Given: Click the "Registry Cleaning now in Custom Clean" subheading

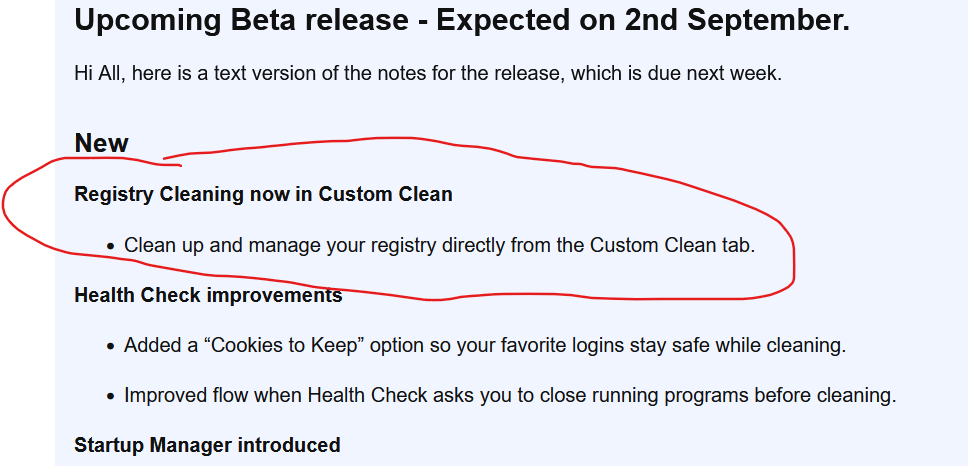Looking at the screenshot, I should [x=263, y=194].
